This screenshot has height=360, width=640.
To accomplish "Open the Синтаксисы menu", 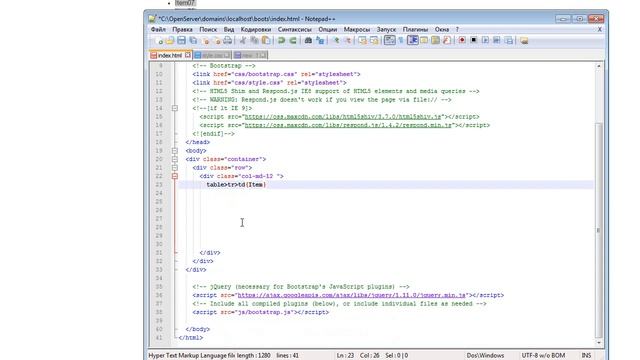I will click(295, 29).
